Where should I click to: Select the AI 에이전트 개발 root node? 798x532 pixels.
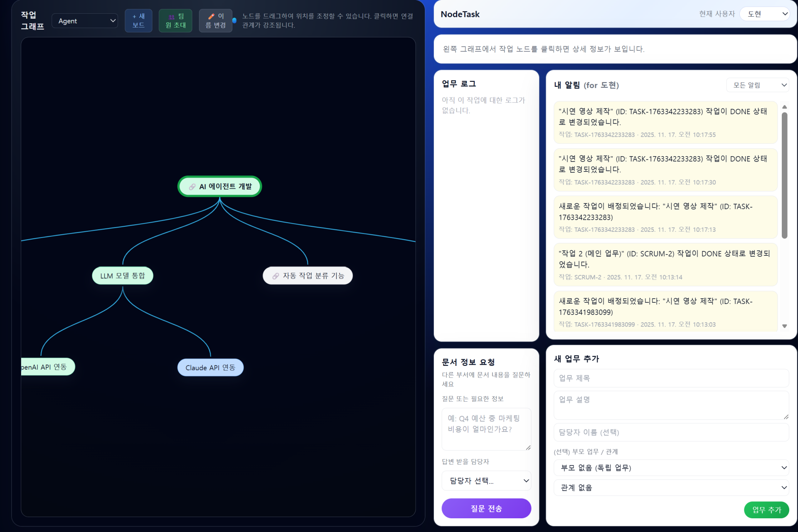pyautogui.click(x=220, y=186)
